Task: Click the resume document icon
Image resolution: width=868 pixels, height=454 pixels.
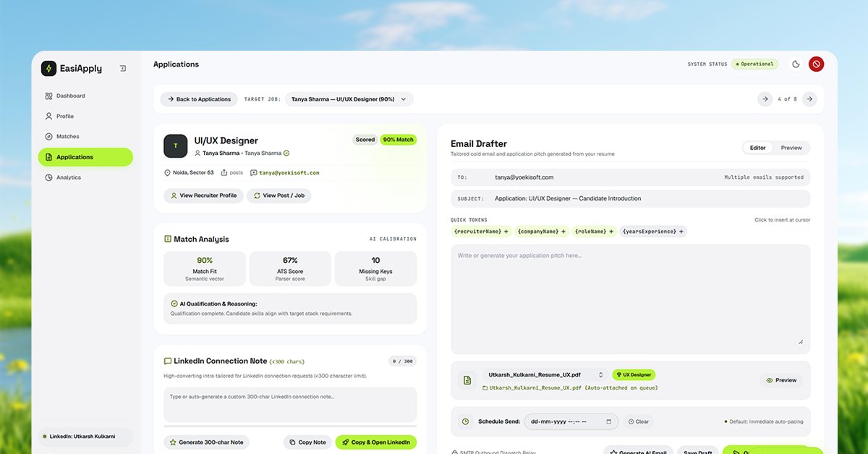Action: coord(467,380)
